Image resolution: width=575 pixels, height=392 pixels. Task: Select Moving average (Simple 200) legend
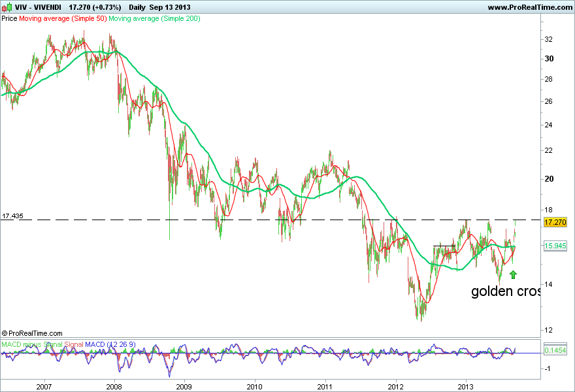click(154, 18)
